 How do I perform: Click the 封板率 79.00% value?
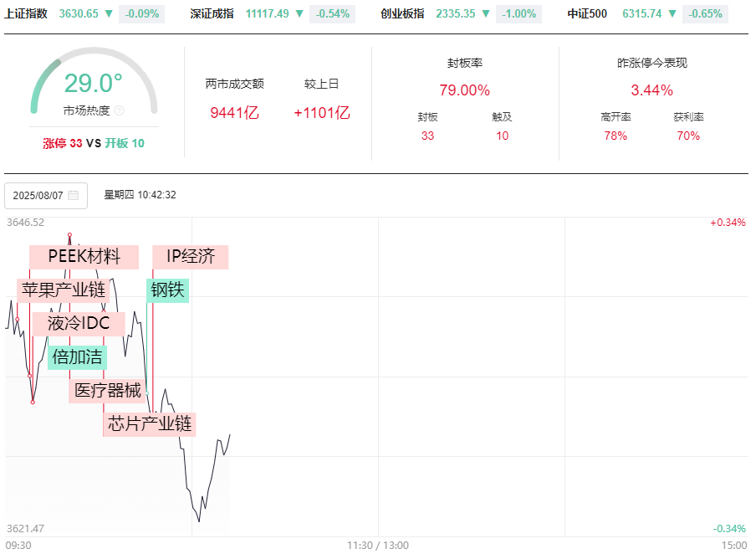pyautogui.click(x=464, y=90)
